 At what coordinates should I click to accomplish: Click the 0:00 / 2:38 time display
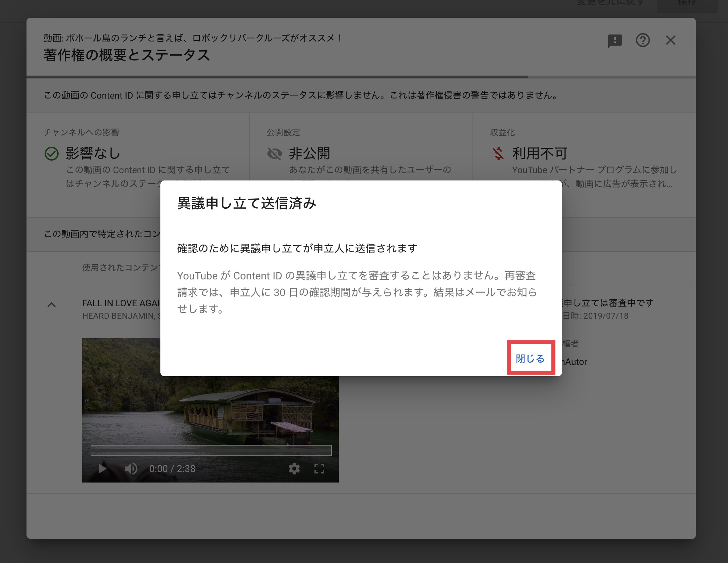172,469
